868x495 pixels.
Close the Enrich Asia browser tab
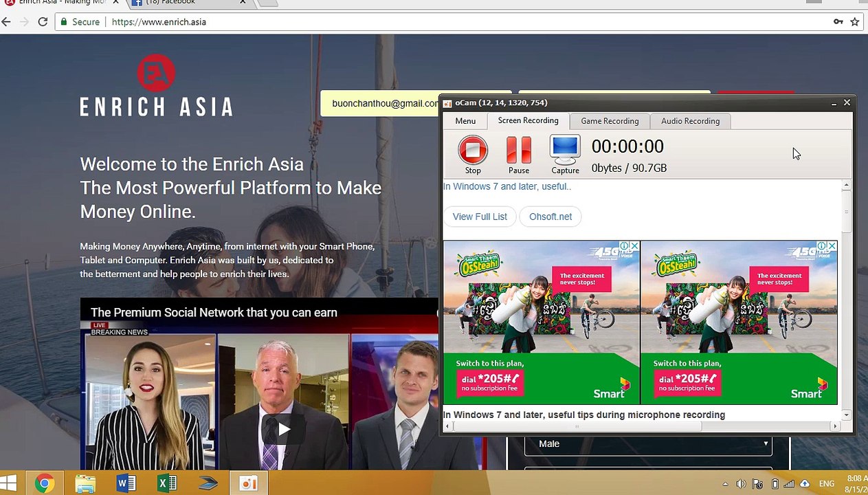[x=115, y=2]
